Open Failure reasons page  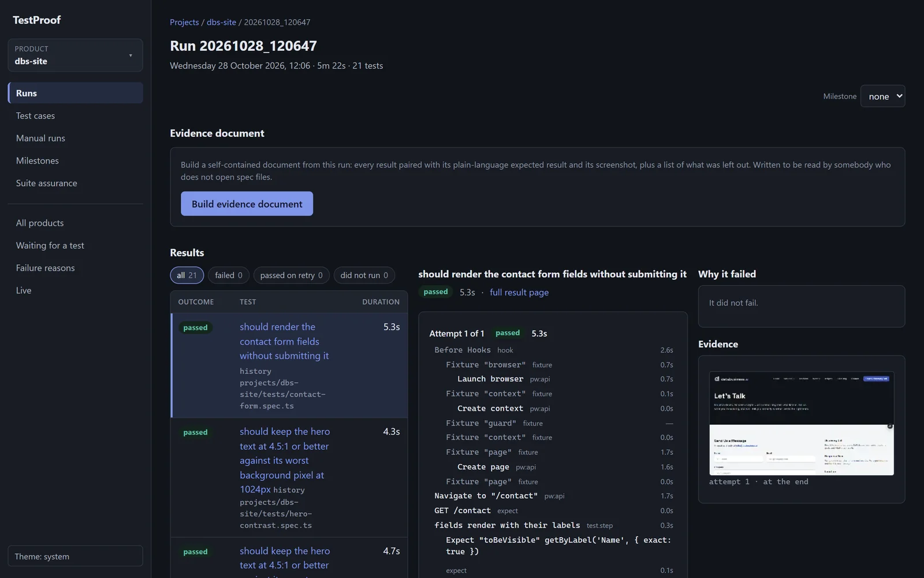click(75, 268)
